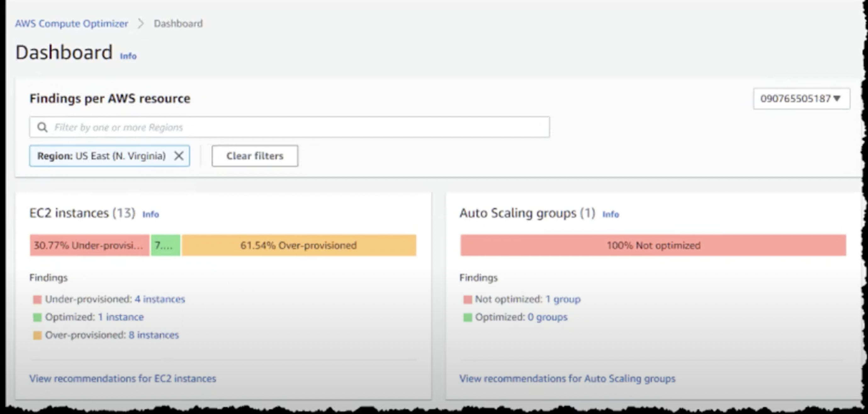
Task: View recommendations for EC2 instances
Action: 123,379
